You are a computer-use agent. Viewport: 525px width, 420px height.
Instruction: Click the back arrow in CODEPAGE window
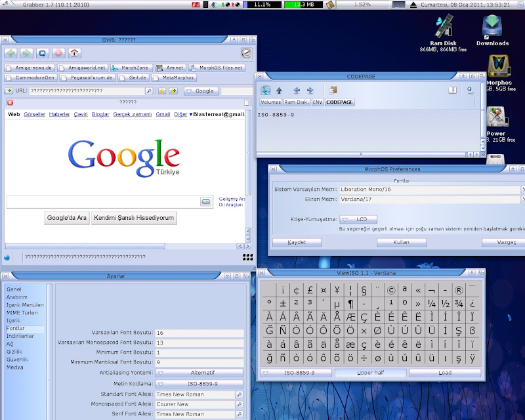click(297, 91)
